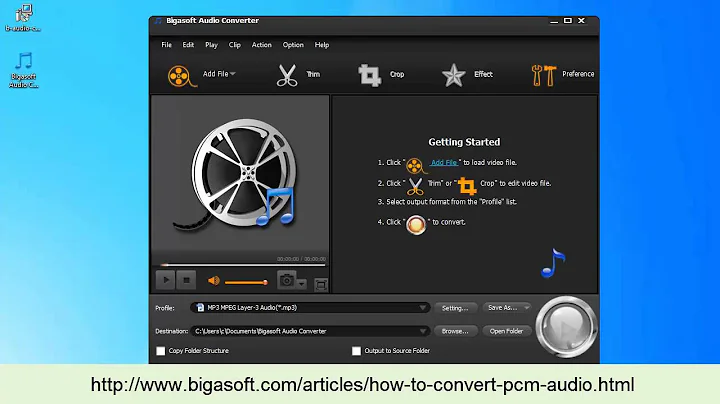Open the Effect star tool
Viewport: 720px width, 404px height.
[453, 75]
